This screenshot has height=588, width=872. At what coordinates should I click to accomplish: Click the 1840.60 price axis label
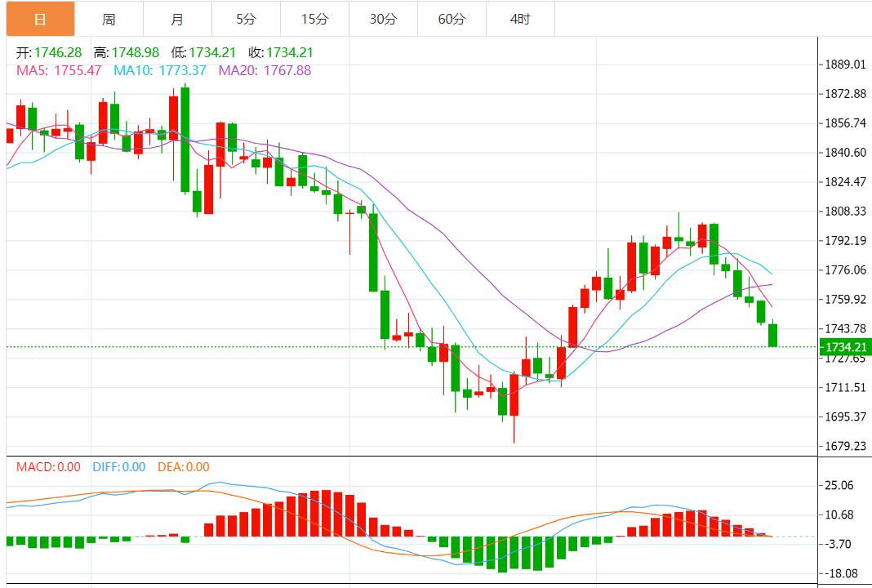[845, 153]
